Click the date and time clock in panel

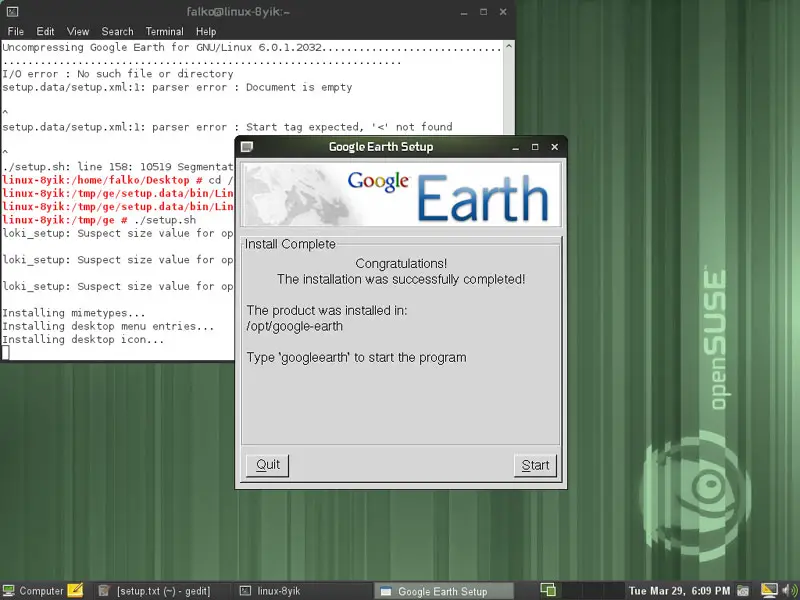tap(679, 591)
